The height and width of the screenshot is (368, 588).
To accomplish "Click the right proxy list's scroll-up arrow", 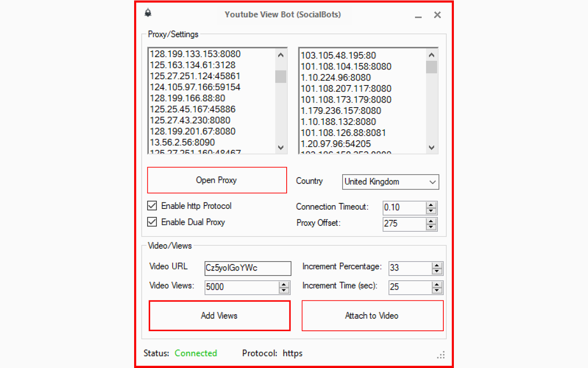I will click(431, 55).
